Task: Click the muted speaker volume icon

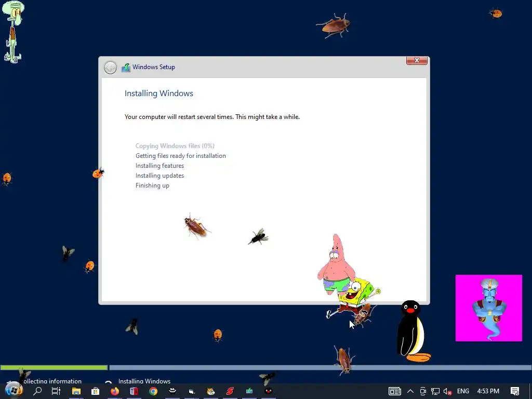Action: pyautogui.click(x=447, y=392)
